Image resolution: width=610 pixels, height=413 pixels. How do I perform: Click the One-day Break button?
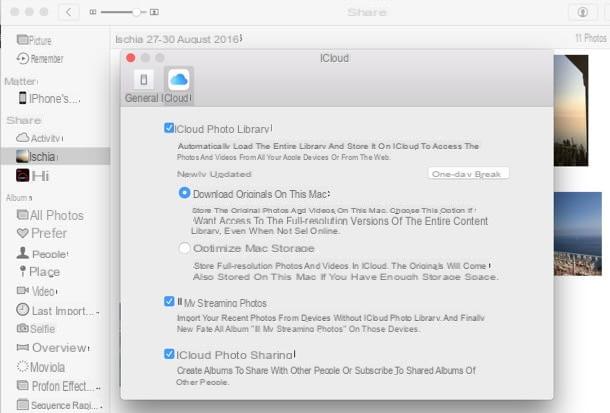coord(468,174)
